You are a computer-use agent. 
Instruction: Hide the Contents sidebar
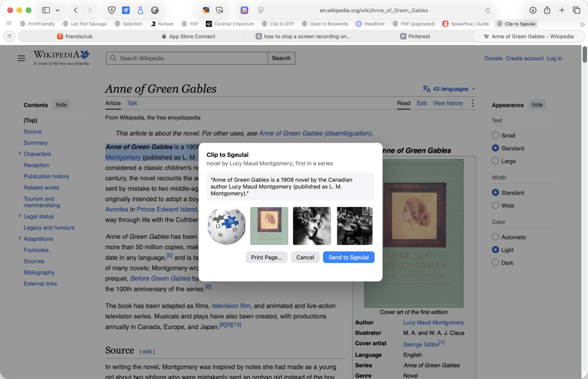(x=62, y=105)
